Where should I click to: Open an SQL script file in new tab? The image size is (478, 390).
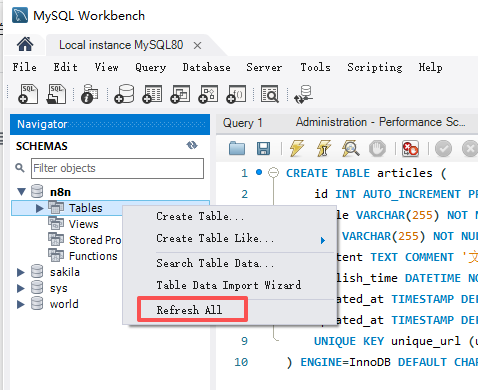[56, 94]
